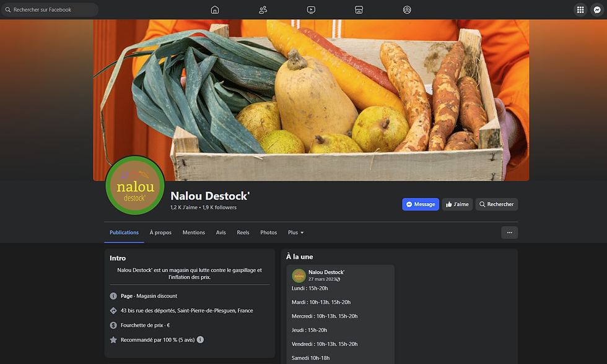
Task: Click the Message button
Action: 421,204
